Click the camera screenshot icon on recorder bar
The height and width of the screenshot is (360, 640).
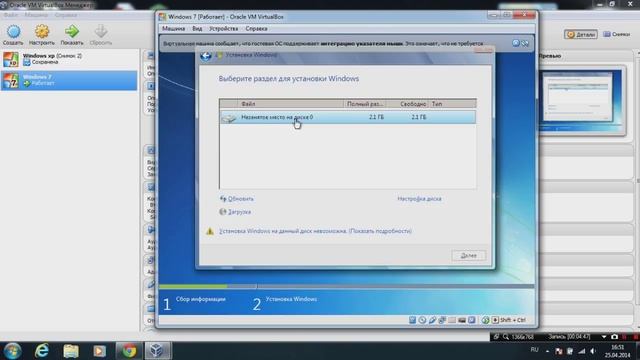point(614,337)
